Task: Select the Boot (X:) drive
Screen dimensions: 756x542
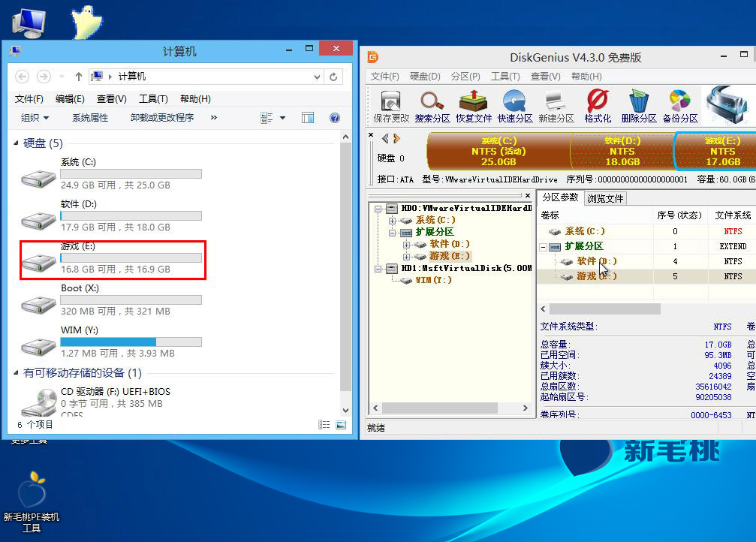Action: pyautogui.click(x=111, y=300)
